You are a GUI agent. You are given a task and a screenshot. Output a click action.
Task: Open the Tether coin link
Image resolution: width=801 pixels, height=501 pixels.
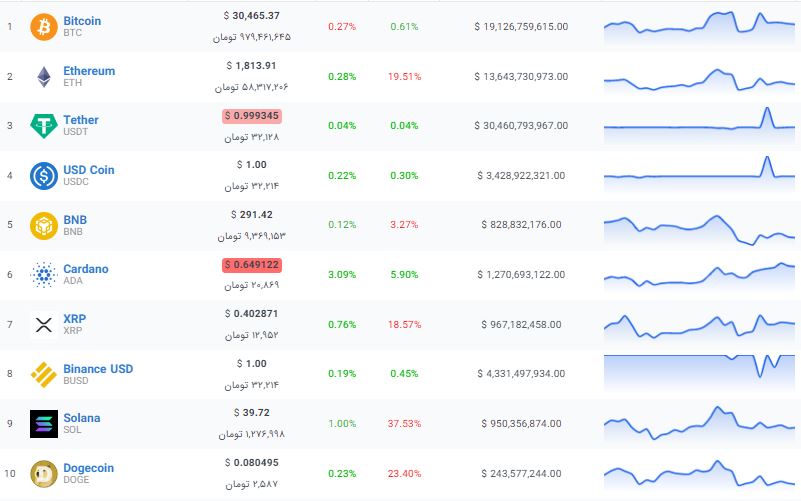[x=81, y=120]
